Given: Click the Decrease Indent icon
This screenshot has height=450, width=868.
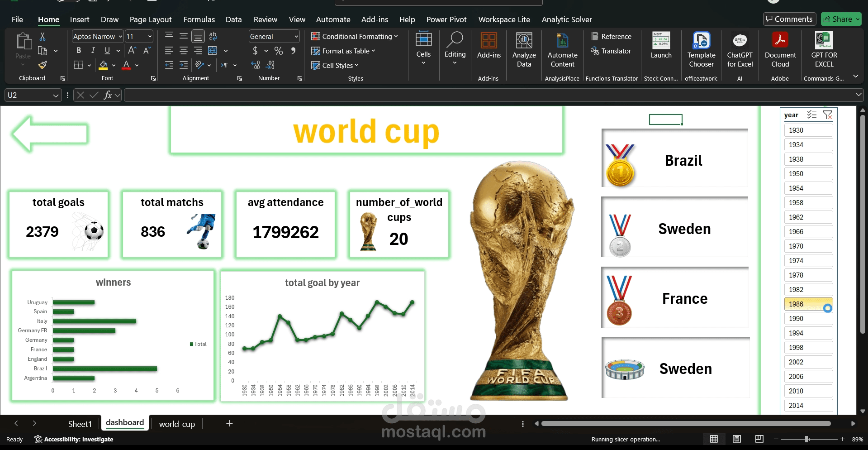Looking at the screenshot, I should pyautogui.click(x=169, y=65).
